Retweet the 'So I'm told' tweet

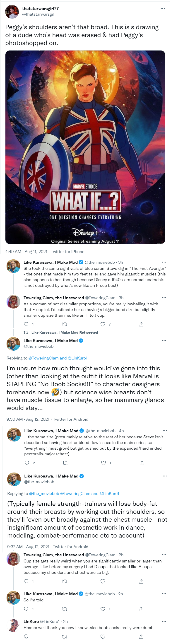(x=65, y=609)
